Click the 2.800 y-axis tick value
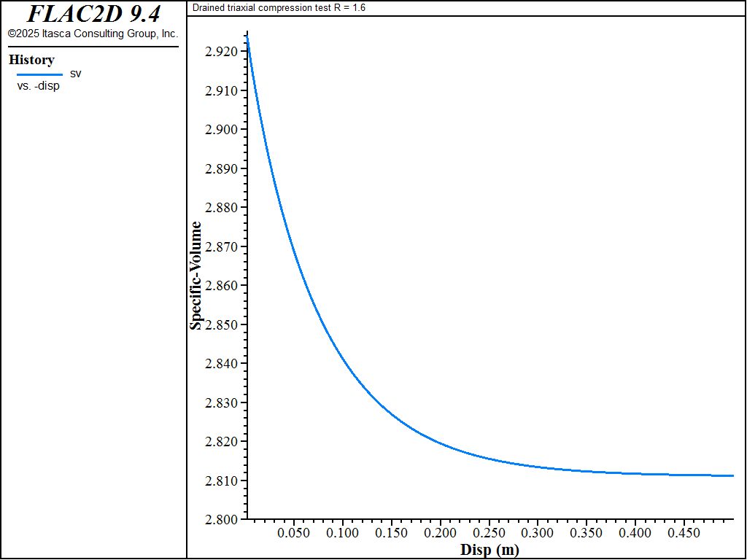Image resolution: width=747 pixels, height=560 pixels. [220, 519]
